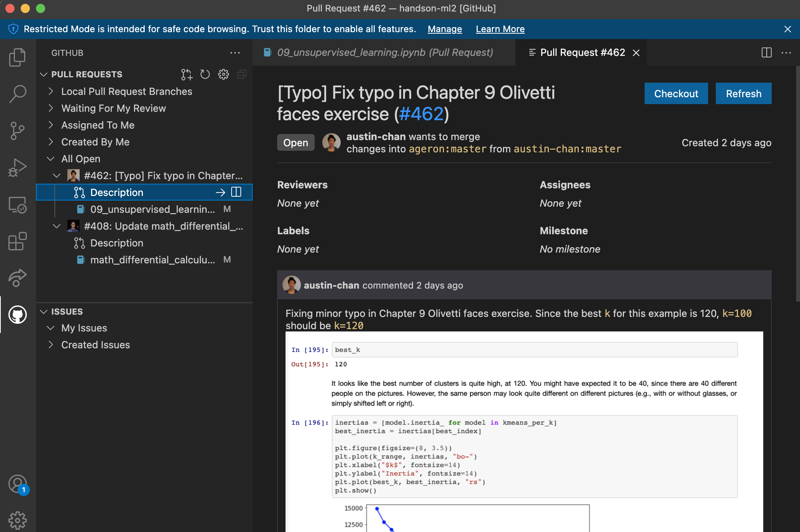Open the Run and Debug view
The width and height of the screenshot is (800, 532).
pos(18,168)
